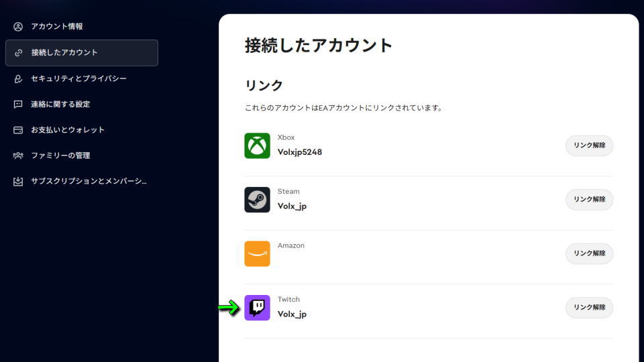
Task: Unlink the Twitch account Volx_jp
Action: [589, 308]
